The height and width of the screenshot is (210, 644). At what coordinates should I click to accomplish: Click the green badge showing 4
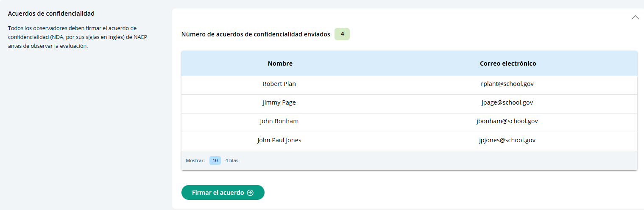(342, 34)
